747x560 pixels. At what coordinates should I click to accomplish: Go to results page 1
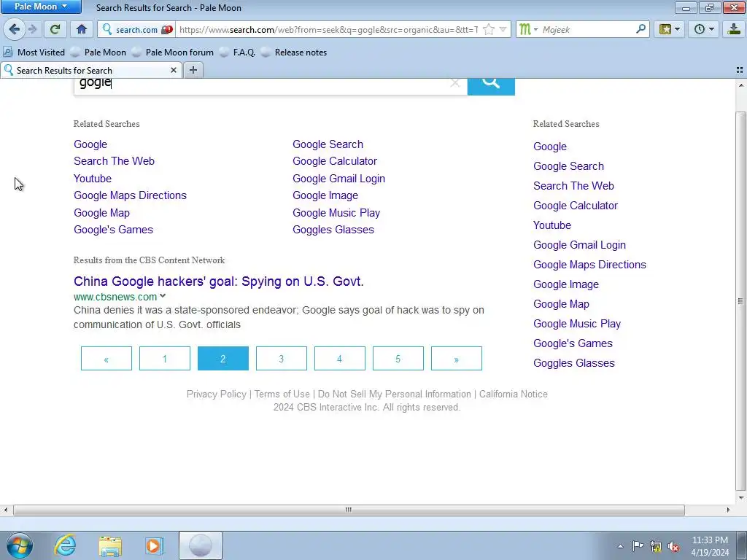tap(165, 359)
